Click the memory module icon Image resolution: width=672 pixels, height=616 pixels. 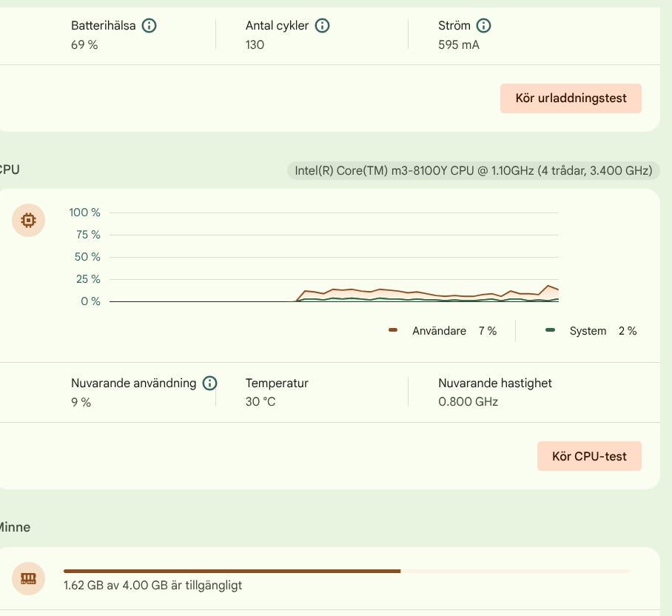[x=28, y=579]
